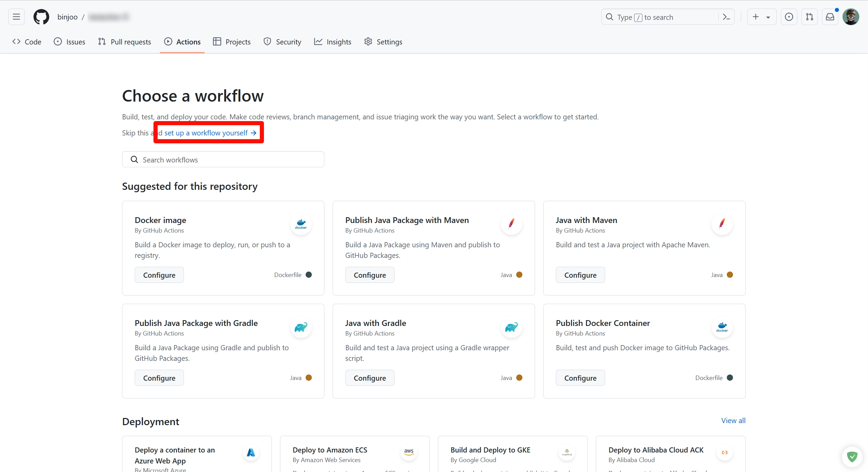Click View all in Deployment section

point(733,421)
